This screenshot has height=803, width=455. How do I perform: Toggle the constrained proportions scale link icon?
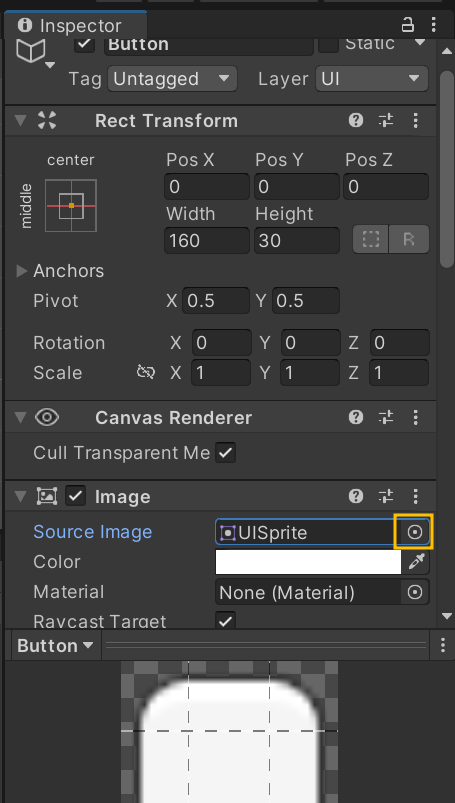146,372
